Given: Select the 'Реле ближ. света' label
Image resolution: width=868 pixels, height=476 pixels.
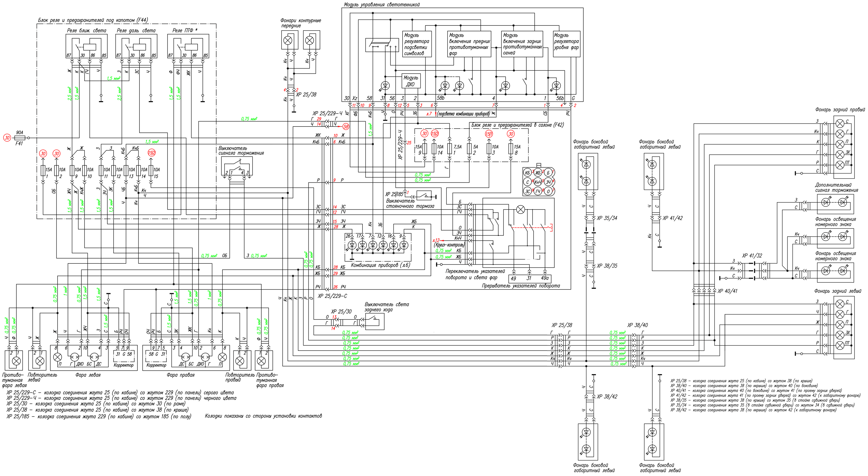Looking at the screenshot, I should [x=87, y=31].
